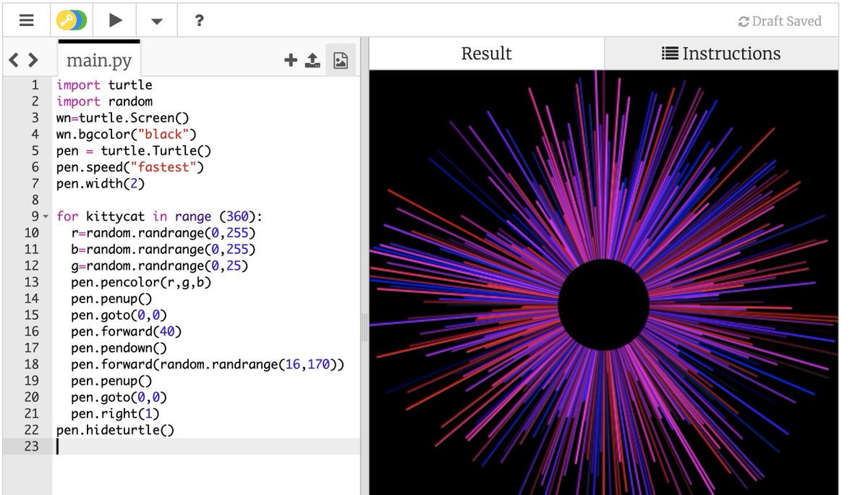
Task: Click the 'for kittycat in range' line
Action: tap(160, 216)
